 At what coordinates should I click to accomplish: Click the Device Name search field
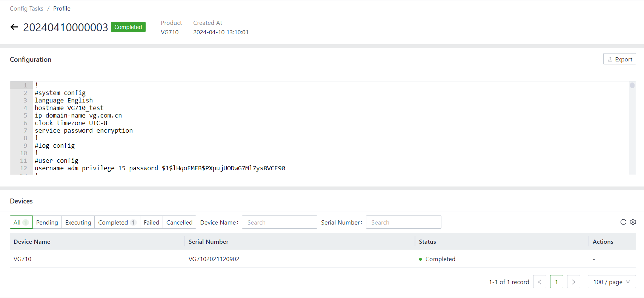pos(279,222)
